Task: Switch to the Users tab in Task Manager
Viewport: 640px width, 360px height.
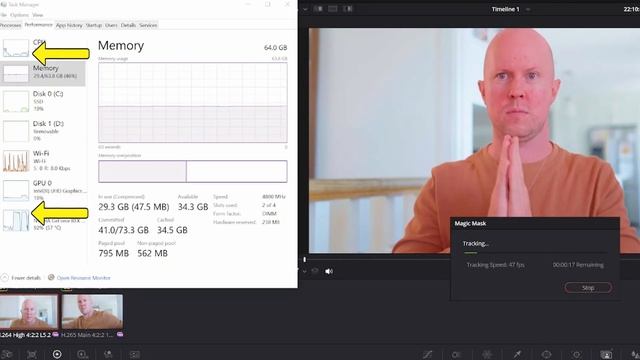Action: (111, 25)
